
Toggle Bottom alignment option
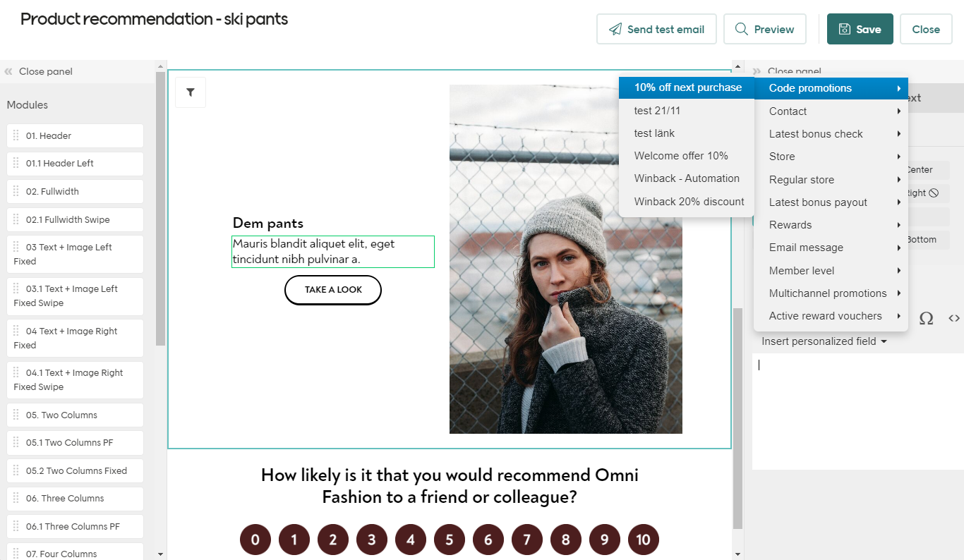tap(924, 240)
